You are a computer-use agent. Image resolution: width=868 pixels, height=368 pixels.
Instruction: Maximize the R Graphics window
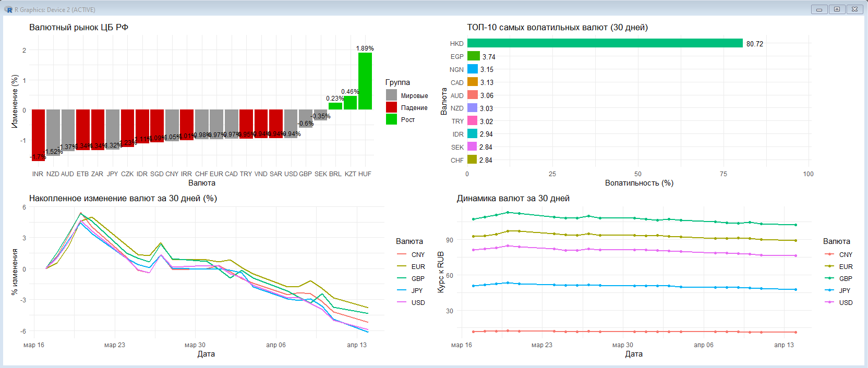[837, 9]
